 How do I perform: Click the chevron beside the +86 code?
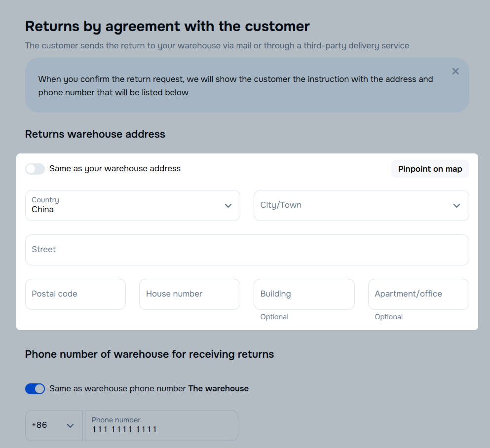pos(70,425)
